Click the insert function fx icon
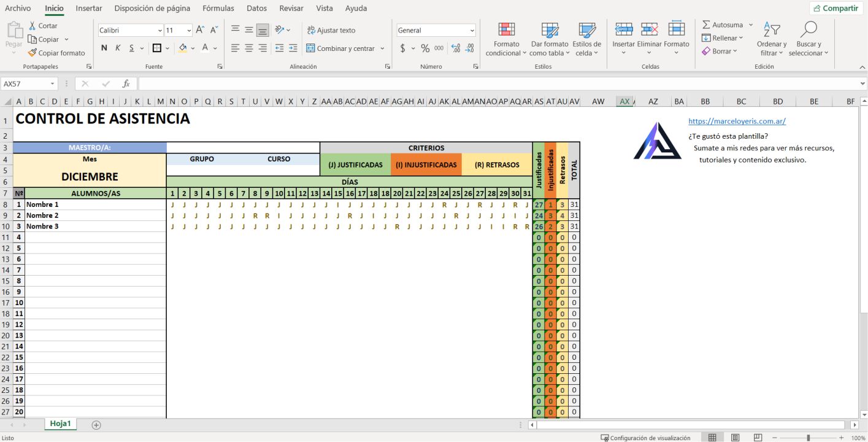 coord(126,83)
